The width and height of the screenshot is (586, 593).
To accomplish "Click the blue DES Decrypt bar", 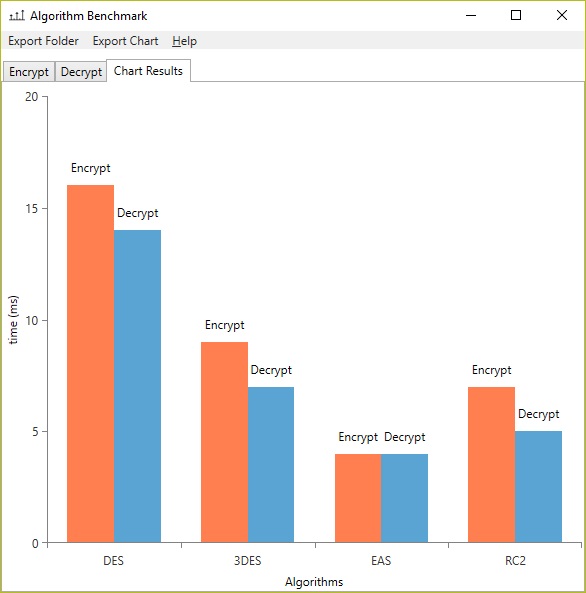I will click(137, 386).
